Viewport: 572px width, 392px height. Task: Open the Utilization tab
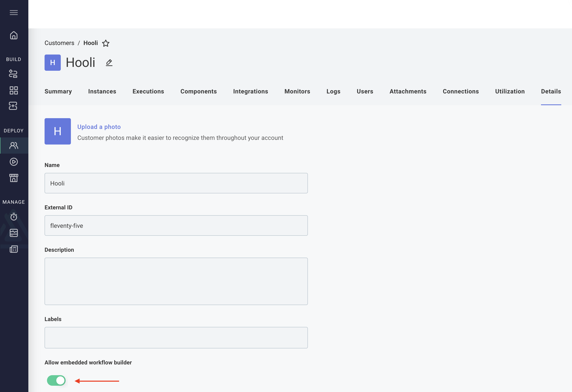point(510,91)
